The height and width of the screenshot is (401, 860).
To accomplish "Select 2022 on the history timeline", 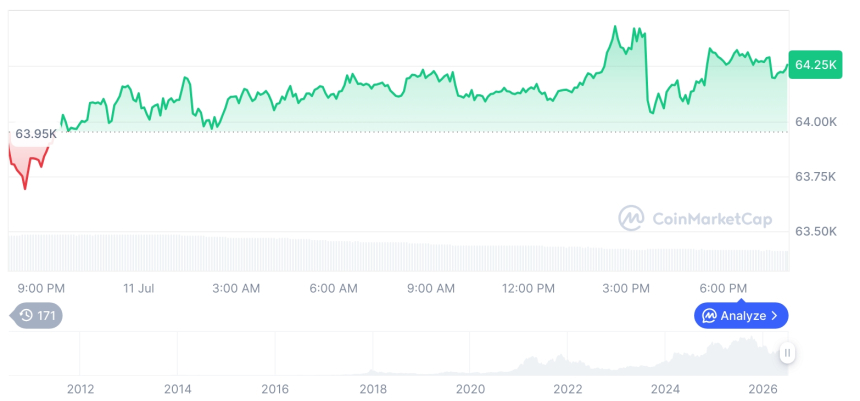I will coord(567,389).
